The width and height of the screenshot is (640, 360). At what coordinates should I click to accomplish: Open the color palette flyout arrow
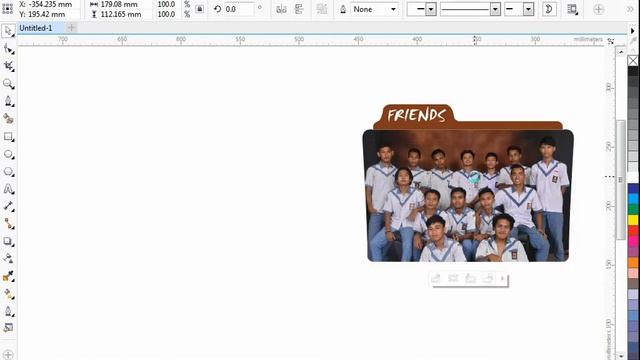633,31
